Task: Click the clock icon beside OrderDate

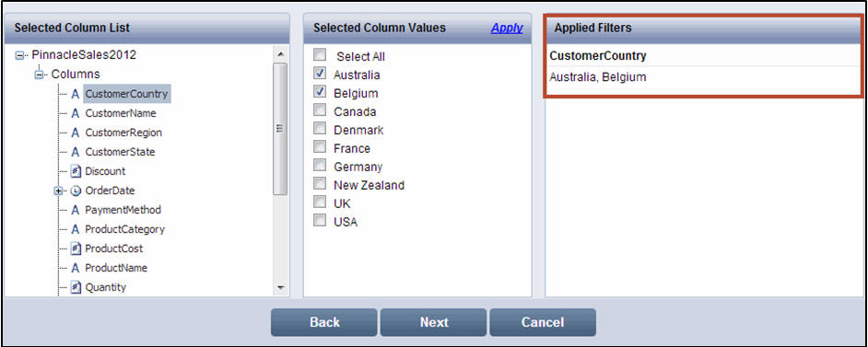Action: tap(76, 191)
